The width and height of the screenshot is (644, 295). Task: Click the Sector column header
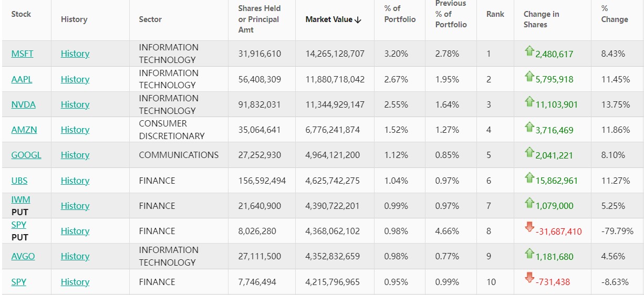150,19
